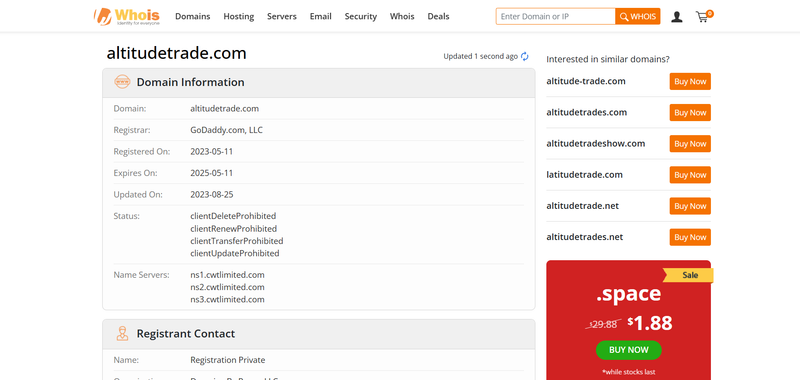Click the .space promo title
The width and height of the screenshot is (800, 380).
click(629, 294)
